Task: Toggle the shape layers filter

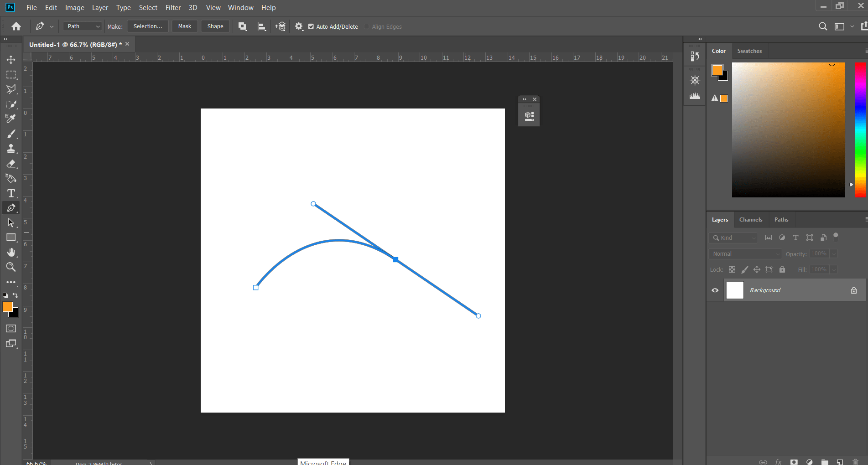Action: click(810, 238)
